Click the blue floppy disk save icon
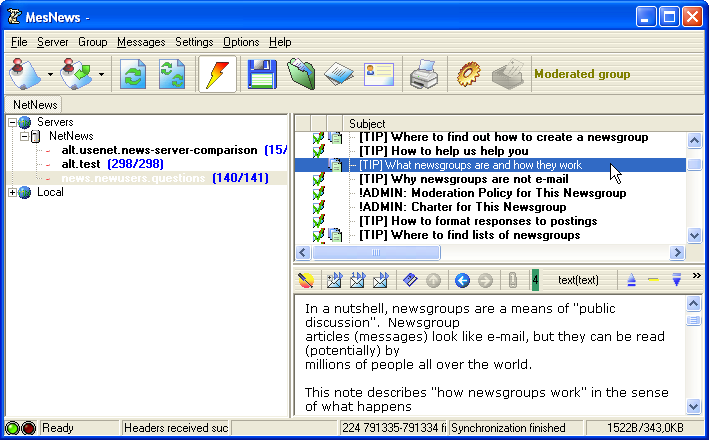Image resolution: width=709 pixels, height=440 pixels. click(x=261, y=74)
